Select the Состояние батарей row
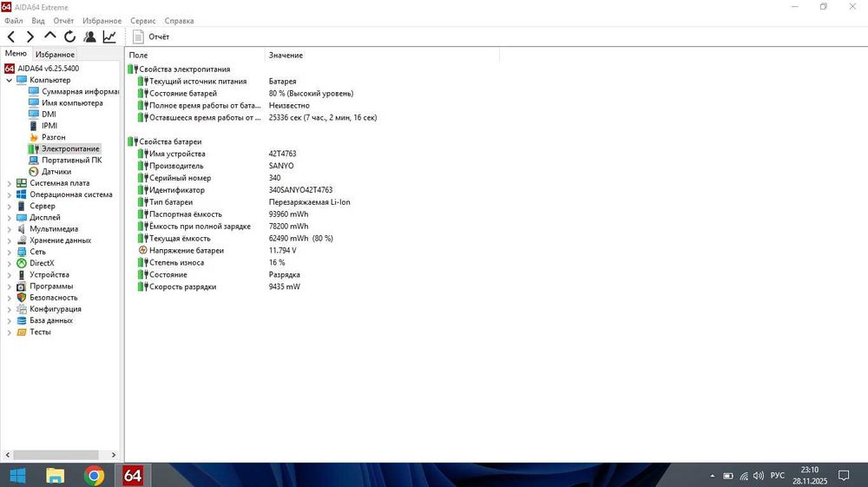The width and height of the screenshot is (868, 487). click(312, 94)
